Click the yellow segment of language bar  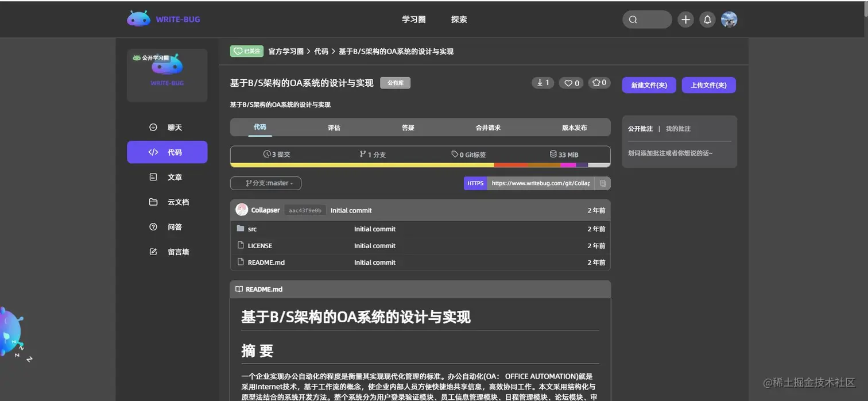362,165
